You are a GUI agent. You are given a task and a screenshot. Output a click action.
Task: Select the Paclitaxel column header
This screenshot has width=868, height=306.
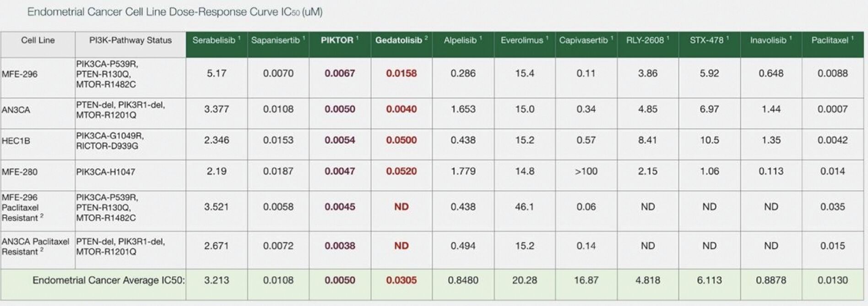[x=832, y=44]
